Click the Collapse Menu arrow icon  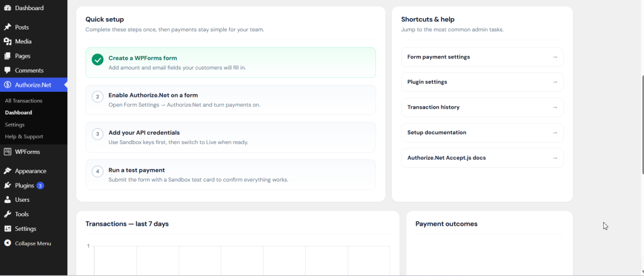[8, 243]
